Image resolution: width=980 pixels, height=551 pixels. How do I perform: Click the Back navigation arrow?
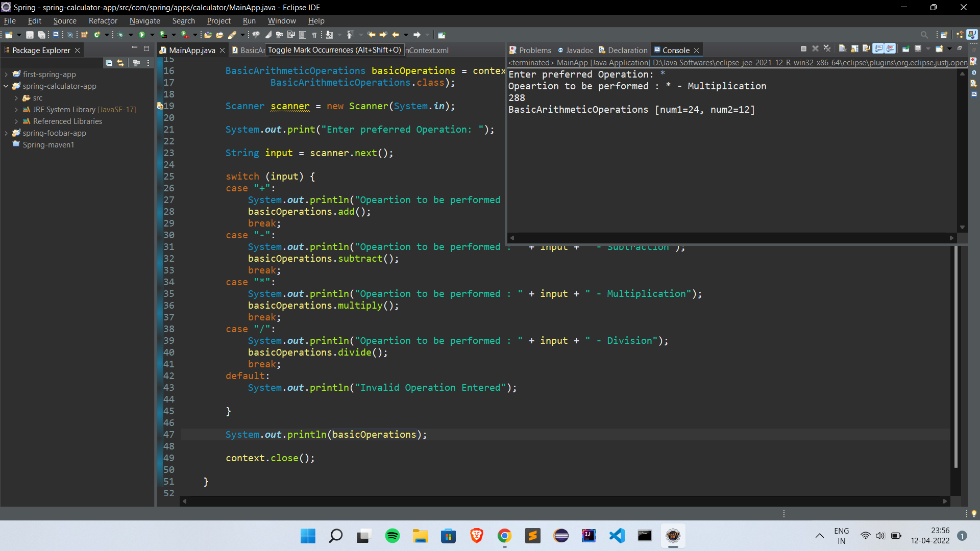(396, 35)
